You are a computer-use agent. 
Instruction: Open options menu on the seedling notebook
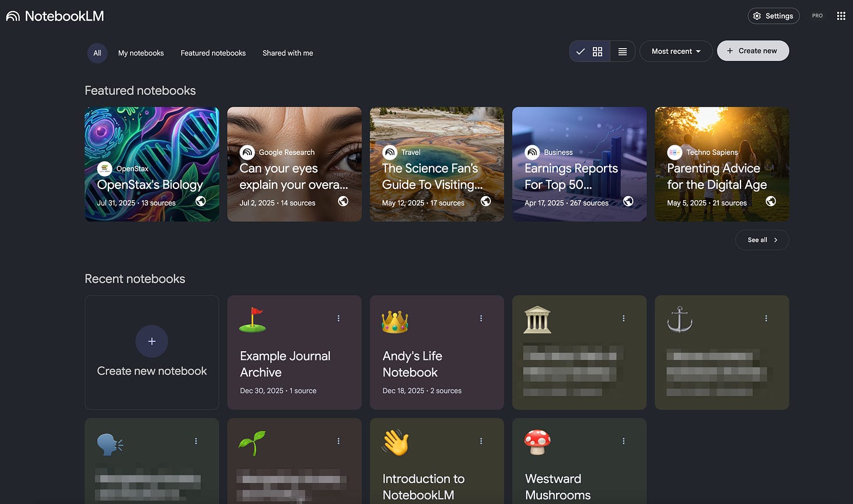pyautogui.click(x=339, y=441)
